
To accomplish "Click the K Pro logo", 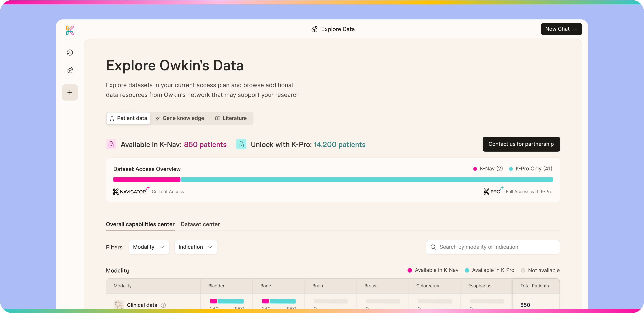I will point(492,191).
